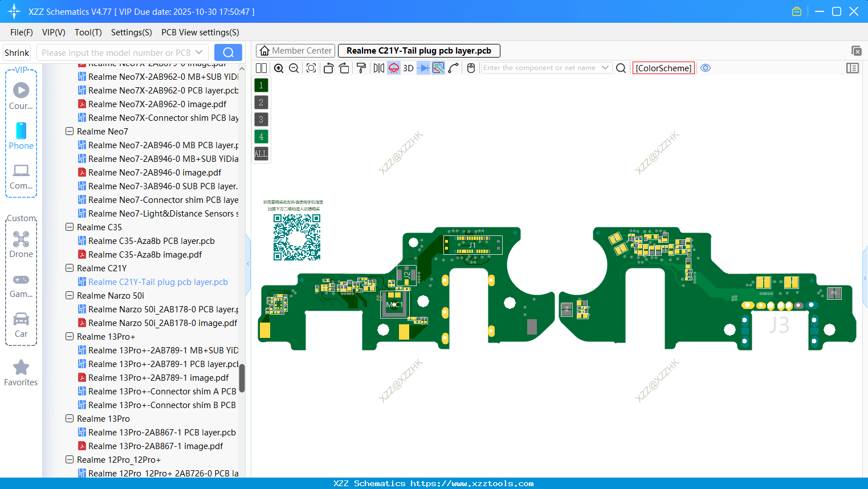Collapse the Realme 13Pro+ tree node

pyautogui.click(x=70, y=337)
